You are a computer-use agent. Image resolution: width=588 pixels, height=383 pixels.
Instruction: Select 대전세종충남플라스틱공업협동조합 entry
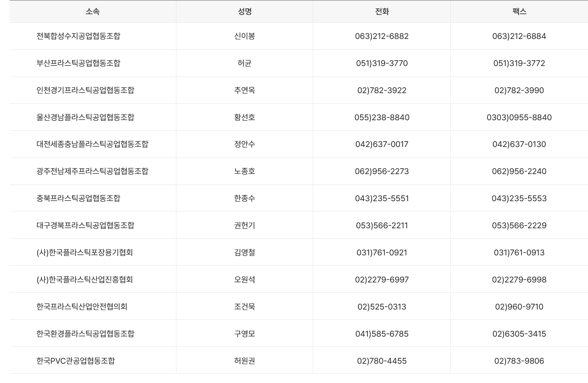click(92, 144)
